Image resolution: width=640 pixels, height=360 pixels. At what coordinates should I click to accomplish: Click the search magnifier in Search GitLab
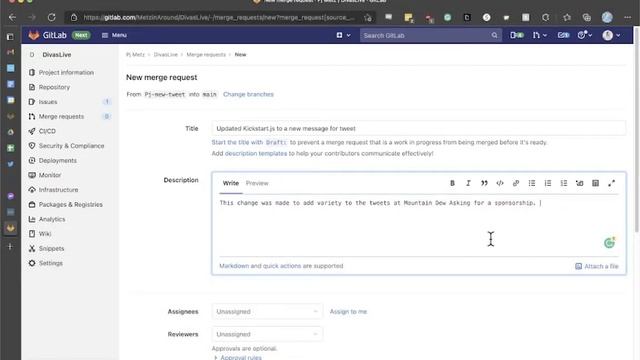click(x=494, y=36)
